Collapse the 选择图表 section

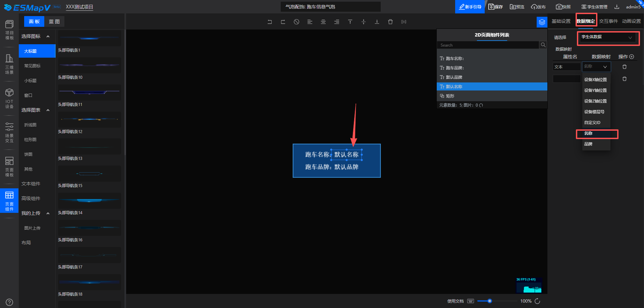[48, 110]
